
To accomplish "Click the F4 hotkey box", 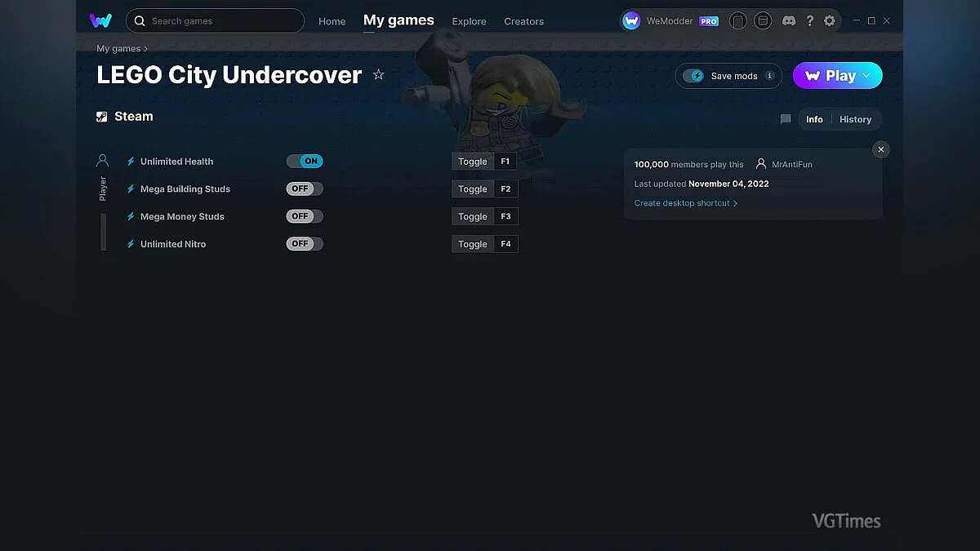I will (506, 244).
